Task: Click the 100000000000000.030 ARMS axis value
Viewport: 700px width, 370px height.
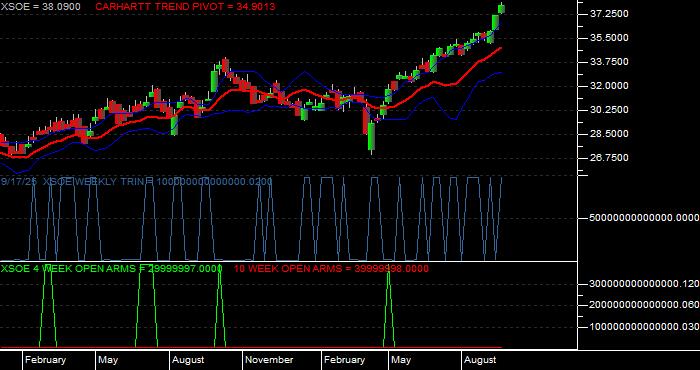Action: click(645, 327)
